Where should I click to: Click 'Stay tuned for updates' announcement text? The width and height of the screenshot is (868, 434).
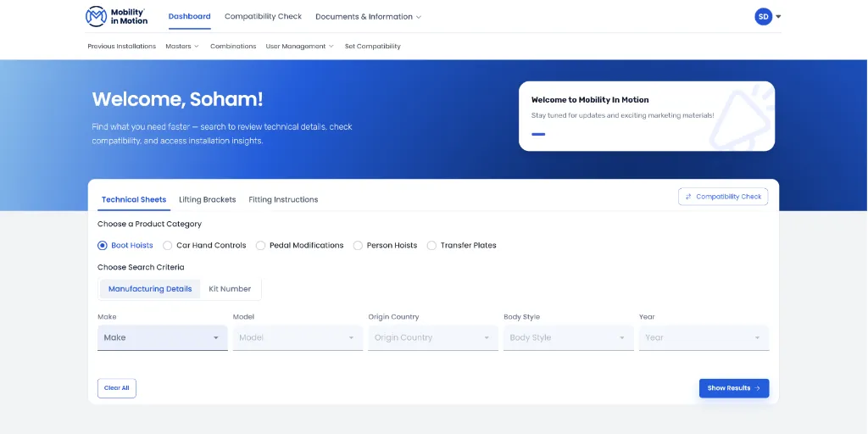pos(623,115)
